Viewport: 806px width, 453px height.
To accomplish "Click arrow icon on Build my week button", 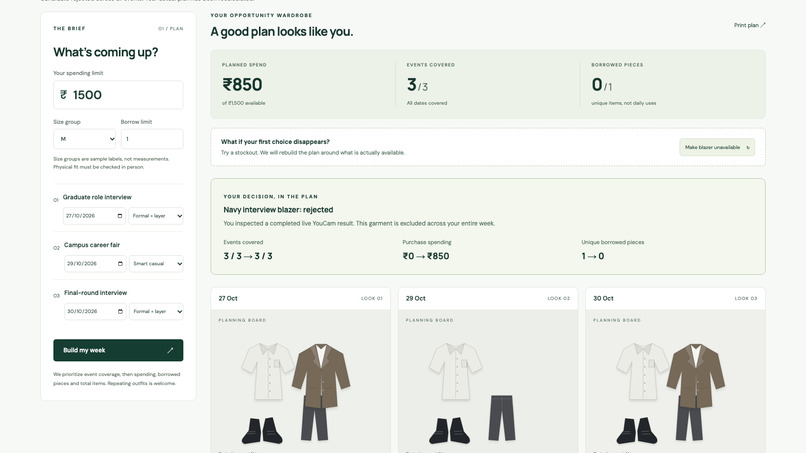I will 170,350.
